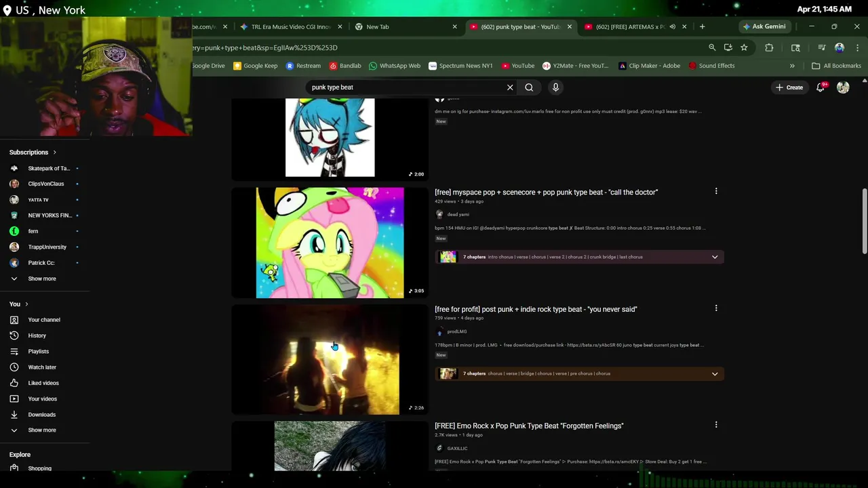Expand Show more under You section
The height and width of the screenshot is (488, 868).
coord(45,430)
